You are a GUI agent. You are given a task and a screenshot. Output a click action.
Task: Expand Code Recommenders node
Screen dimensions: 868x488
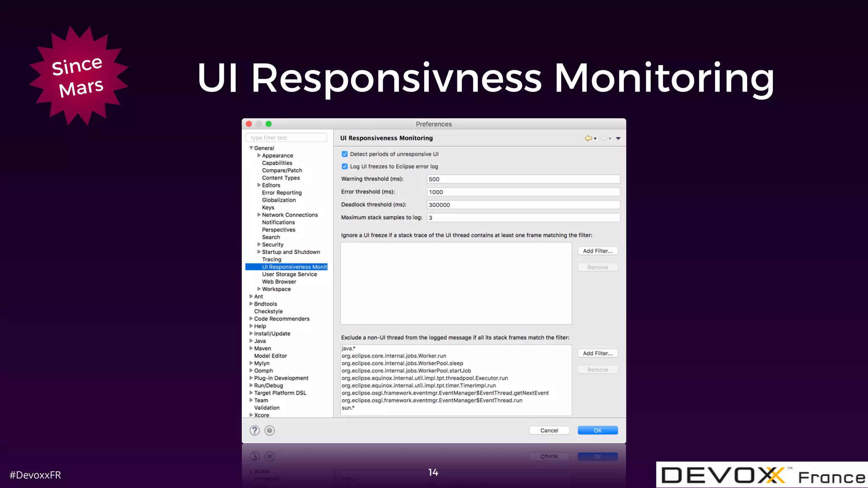click(251, 319)
